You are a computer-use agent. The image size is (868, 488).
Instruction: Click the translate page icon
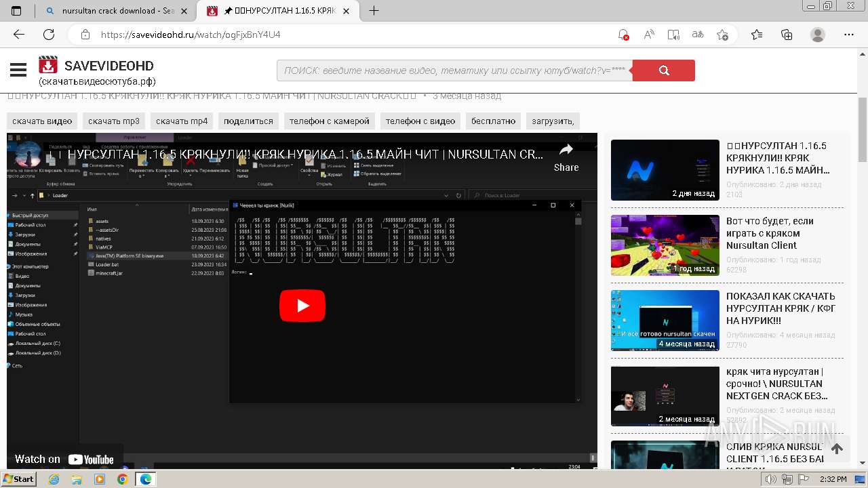point(698,35)
